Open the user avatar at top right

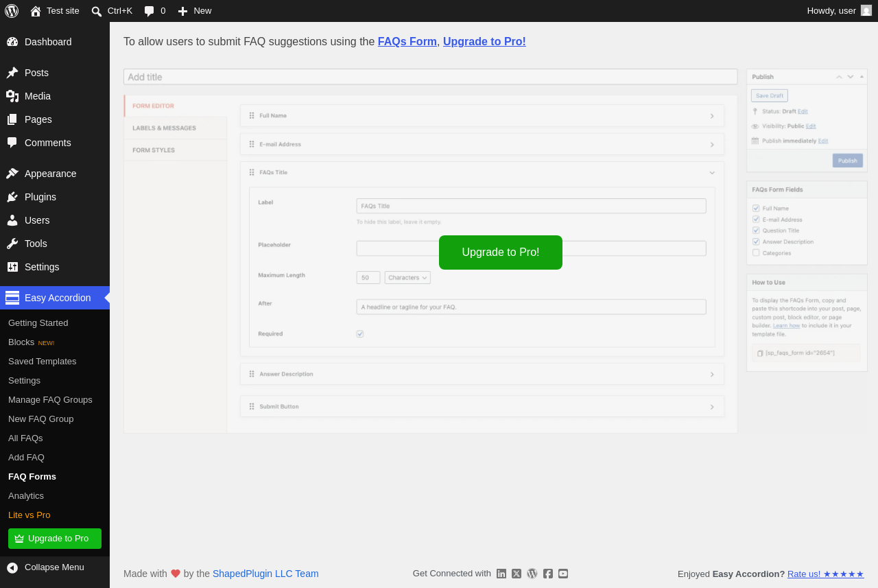pos(866,10)
